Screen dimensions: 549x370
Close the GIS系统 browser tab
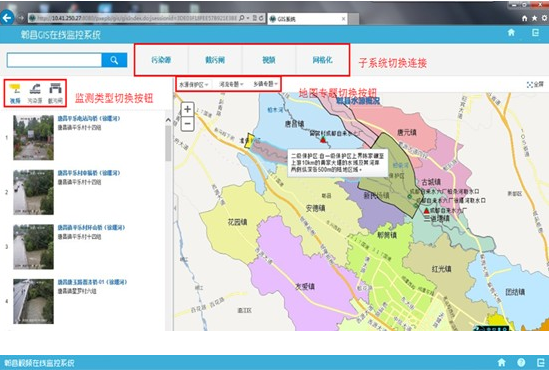(343, 19)
